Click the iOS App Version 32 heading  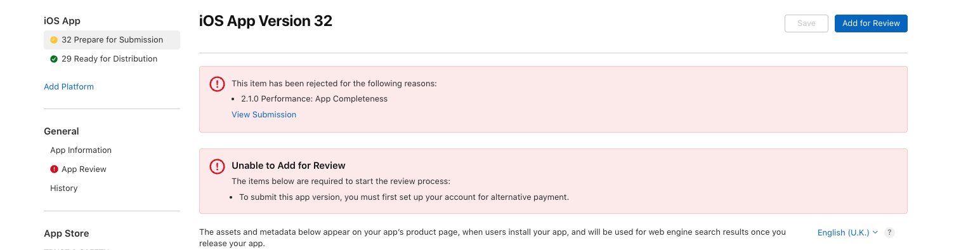(266, 21)
